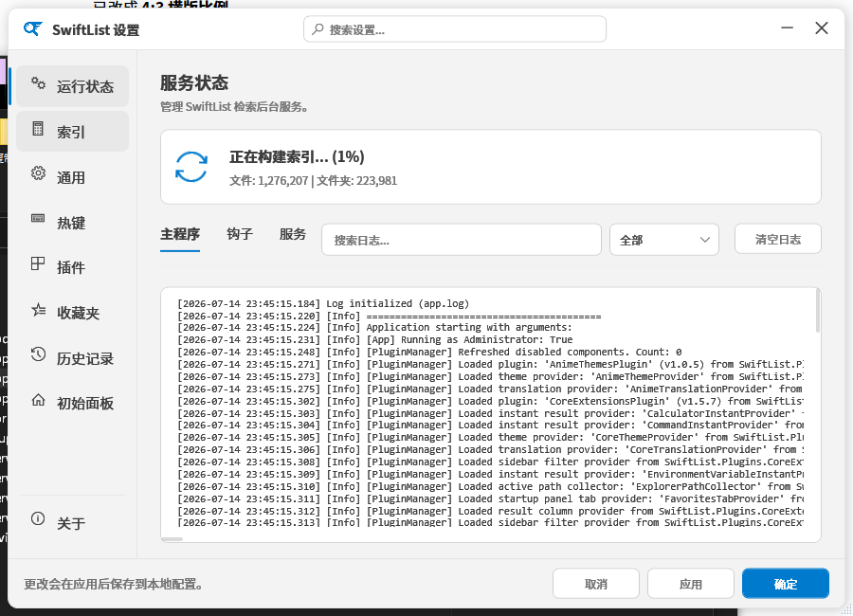853x616 pixels.
Task: Click the 文件: 1,276,207 count text
Action: pos(269,181)
